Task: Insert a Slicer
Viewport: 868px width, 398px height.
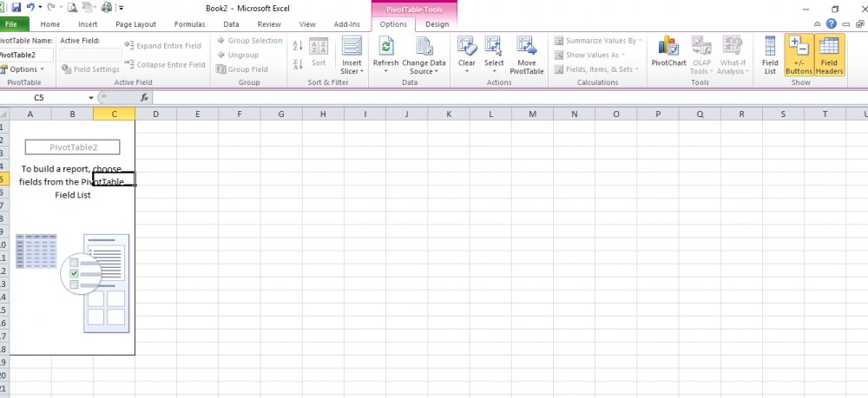Action: tap(352, 55)
